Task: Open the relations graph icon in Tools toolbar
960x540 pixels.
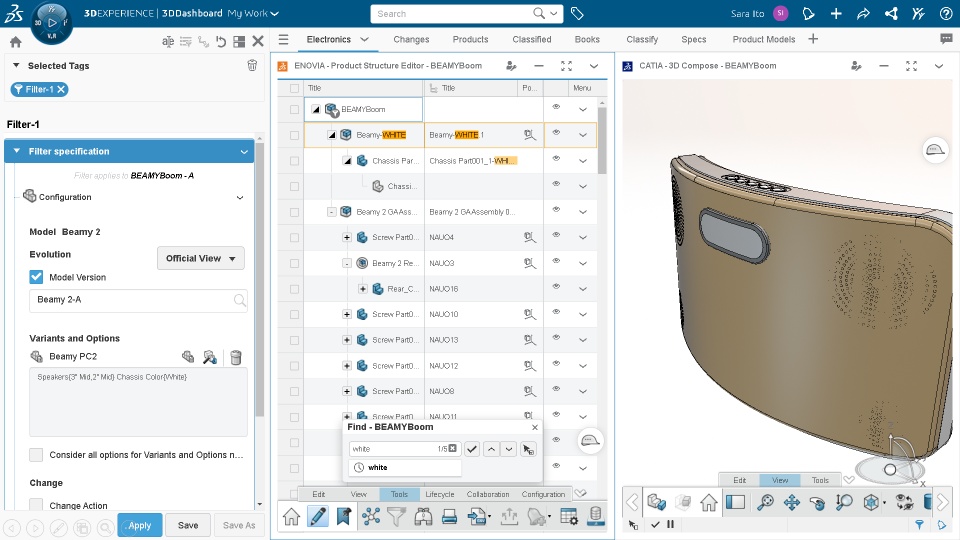Action: coord(371,517)
